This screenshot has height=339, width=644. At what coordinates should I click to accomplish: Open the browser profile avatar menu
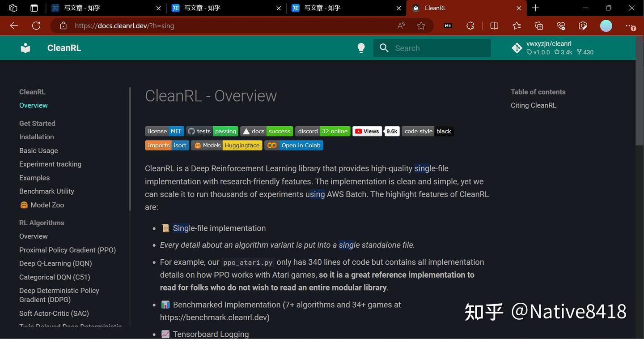click(606, 26)
